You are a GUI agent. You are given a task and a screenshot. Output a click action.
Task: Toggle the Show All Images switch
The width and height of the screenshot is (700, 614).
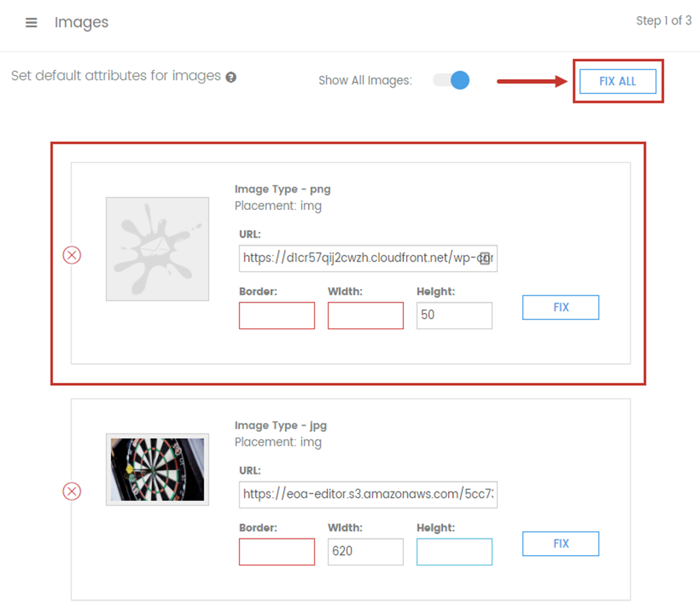click(451, 81)
